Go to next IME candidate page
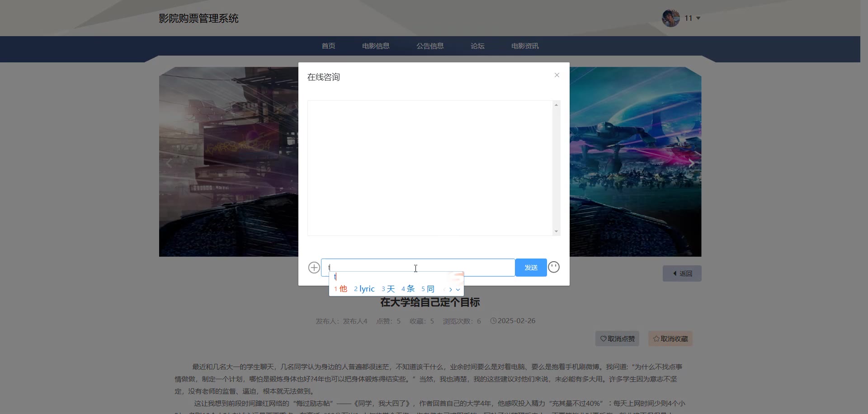This screenshot has width=868, height=414. point(451,289)
